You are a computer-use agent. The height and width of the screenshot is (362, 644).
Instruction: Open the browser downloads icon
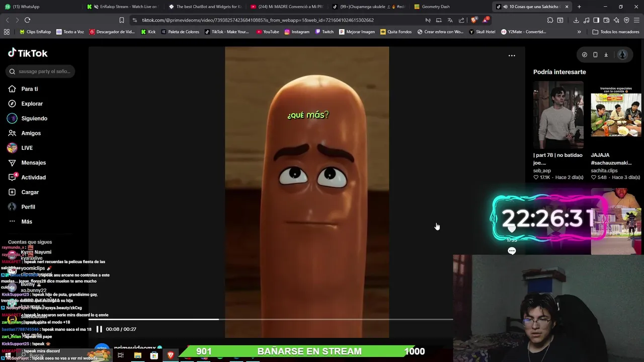(576, 20)
